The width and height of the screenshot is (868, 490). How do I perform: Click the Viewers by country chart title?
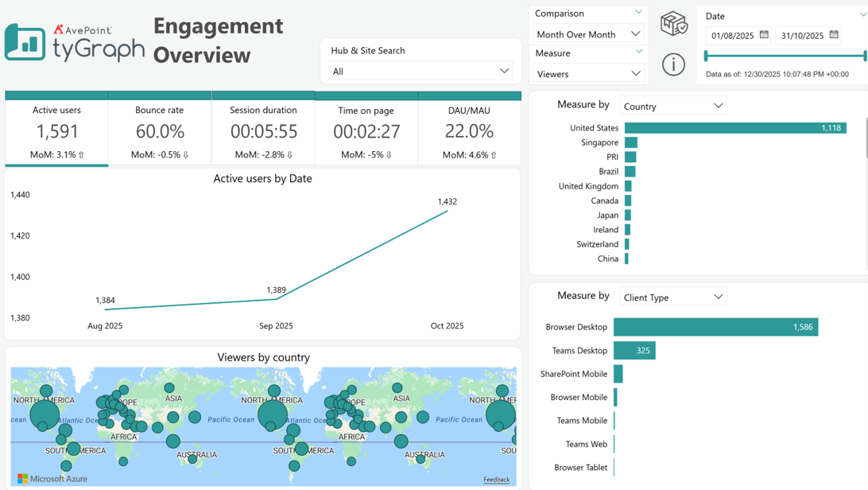tap(264, 357)
